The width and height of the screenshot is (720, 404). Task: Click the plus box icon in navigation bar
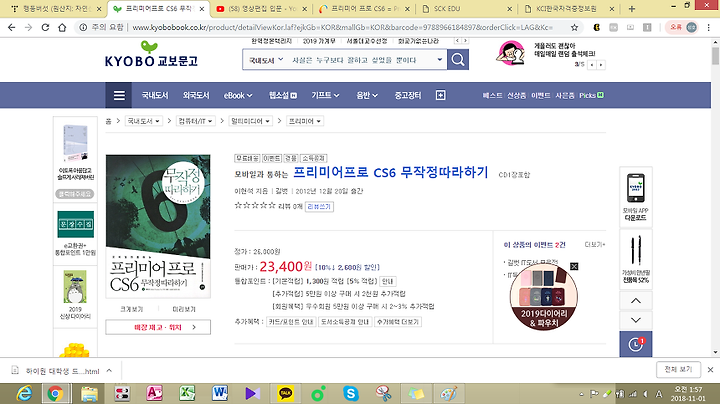pyautogui.click(x=440, y=95)
